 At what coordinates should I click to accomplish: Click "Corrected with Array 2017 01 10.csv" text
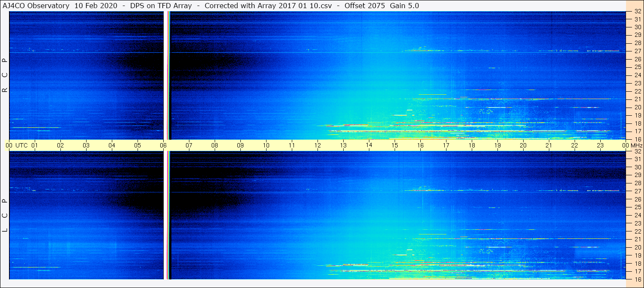(x=268, y=6)
